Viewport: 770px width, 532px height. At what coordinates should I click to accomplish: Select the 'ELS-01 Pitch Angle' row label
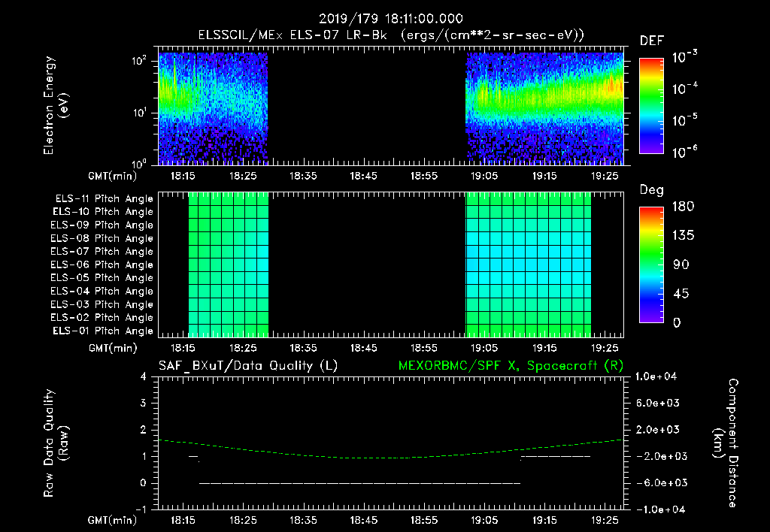(x=103, y=331)
